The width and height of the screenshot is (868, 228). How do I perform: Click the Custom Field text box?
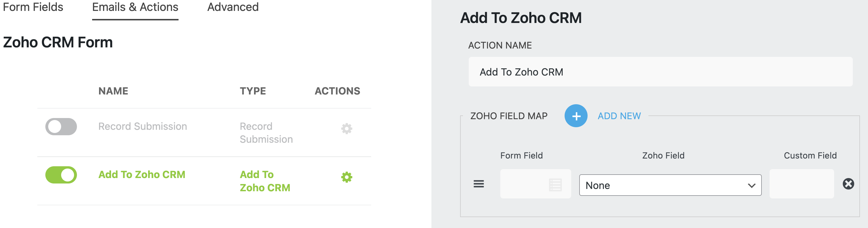[802, 184]
